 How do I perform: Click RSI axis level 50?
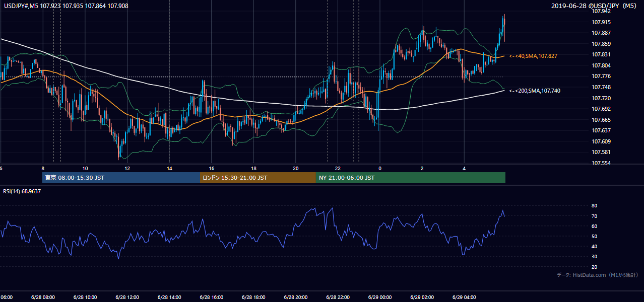(x=594, y=236)
